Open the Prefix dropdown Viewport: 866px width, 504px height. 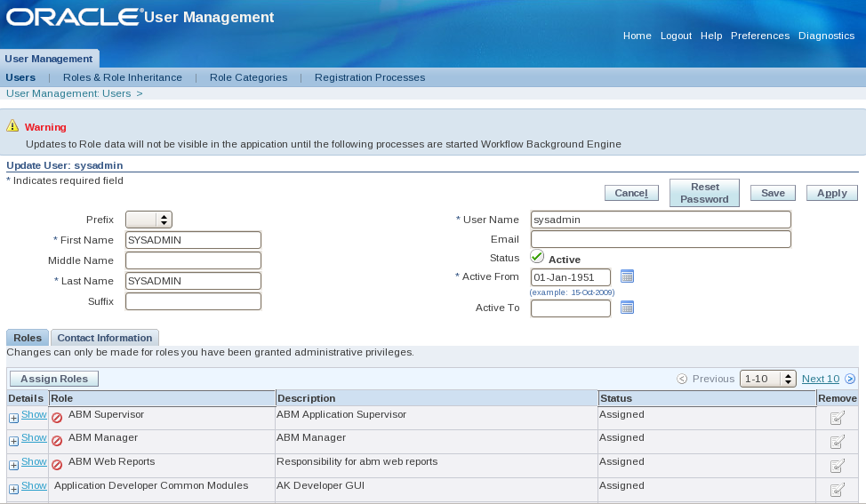[x=148, y=220]
